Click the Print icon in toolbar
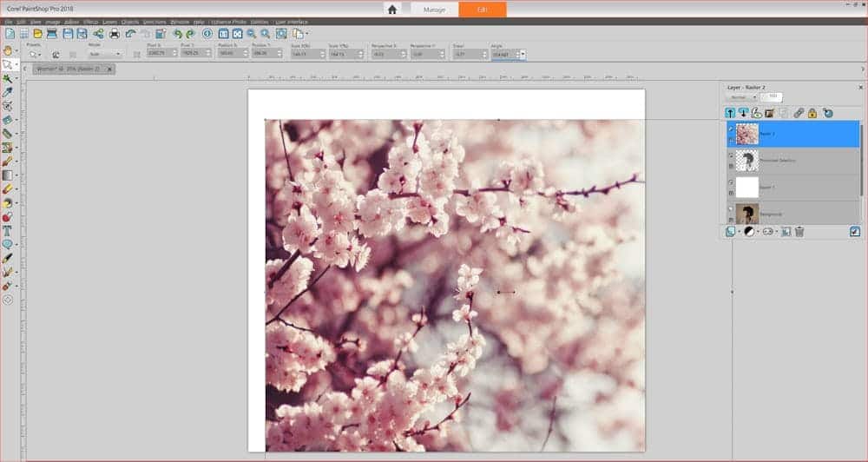The height and width of the screenshot is (462, 868). click(x=115, y=33)
